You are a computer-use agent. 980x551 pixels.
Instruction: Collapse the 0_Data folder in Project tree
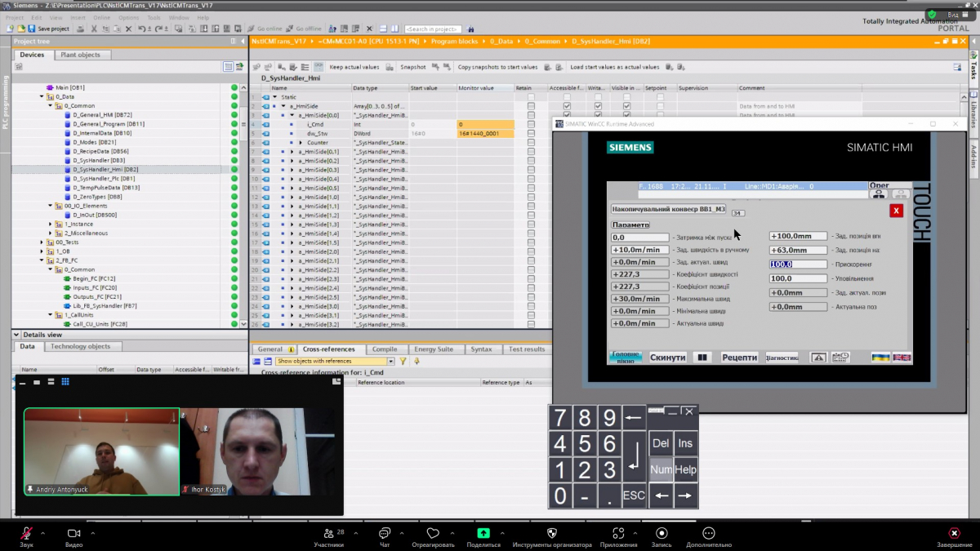42,96
